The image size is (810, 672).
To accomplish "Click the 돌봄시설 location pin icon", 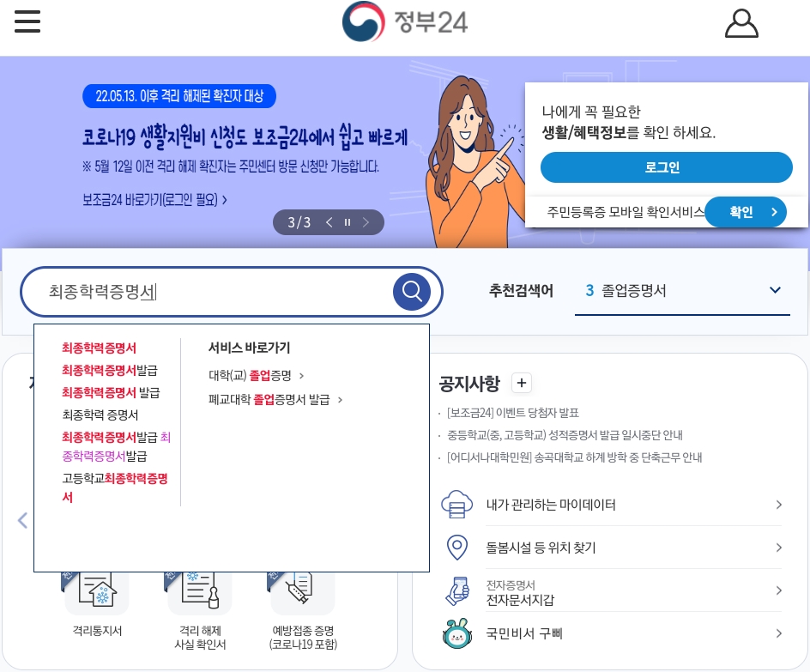I will pos(456,547).
